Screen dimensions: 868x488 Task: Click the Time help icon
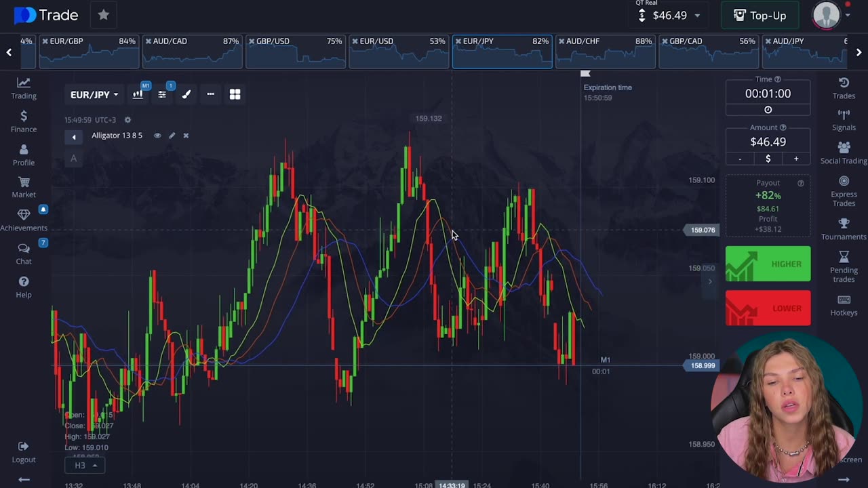pyautogui.click(x=777, y=79)
